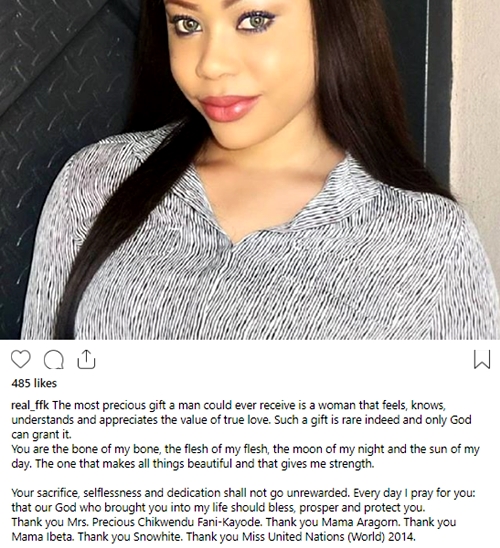Click the caption line about bless, prosper and protect
The height and width of the screenshot is (548, 500).
218,507
